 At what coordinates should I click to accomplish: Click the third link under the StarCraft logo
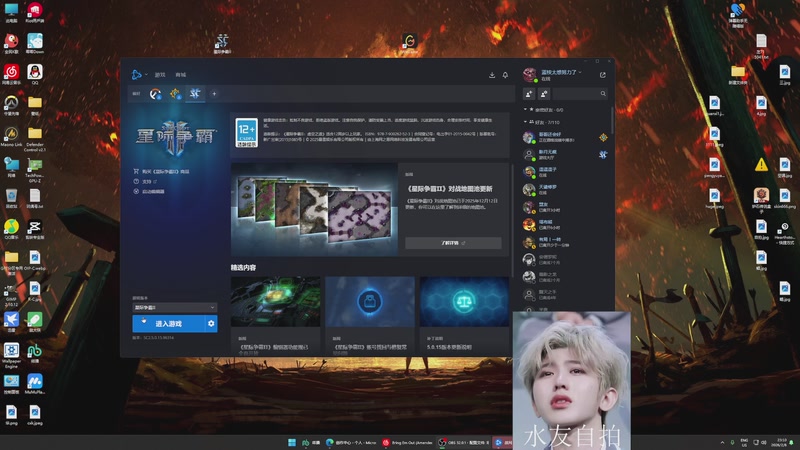149,191
